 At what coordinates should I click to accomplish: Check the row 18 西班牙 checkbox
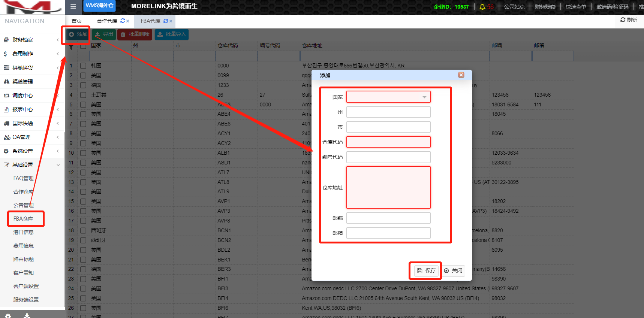(83, 230)
